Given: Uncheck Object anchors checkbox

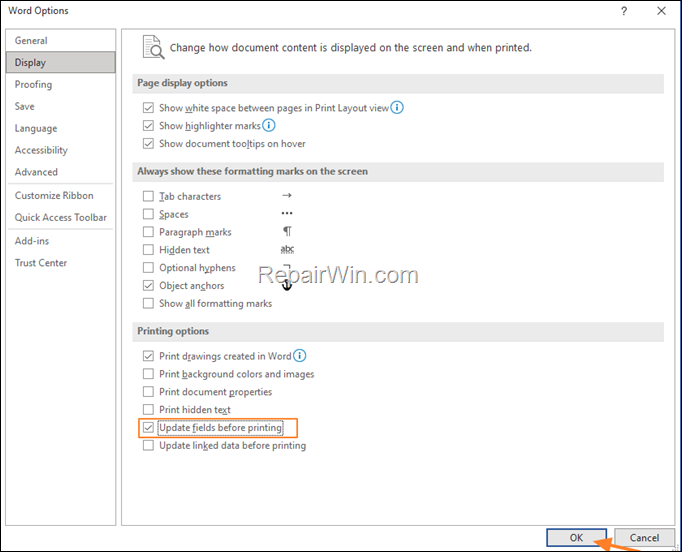Looking at the screenshot, I should 148,285.
